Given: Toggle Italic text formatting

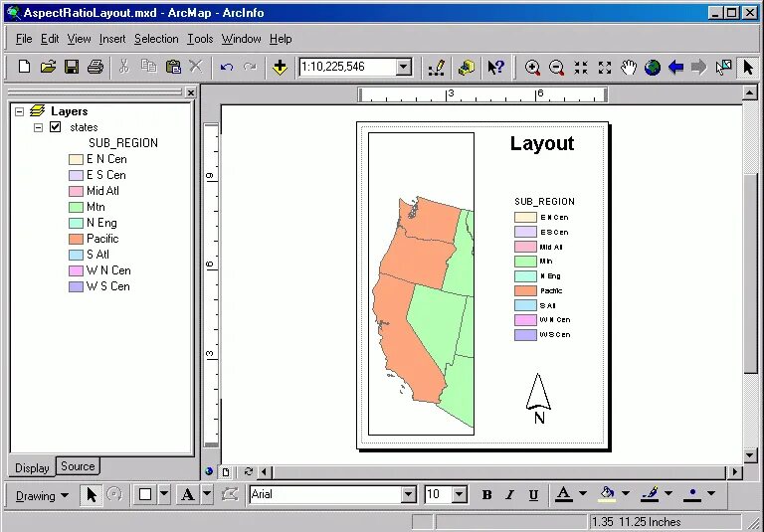Looking at the screenshot, I should 509,495.
